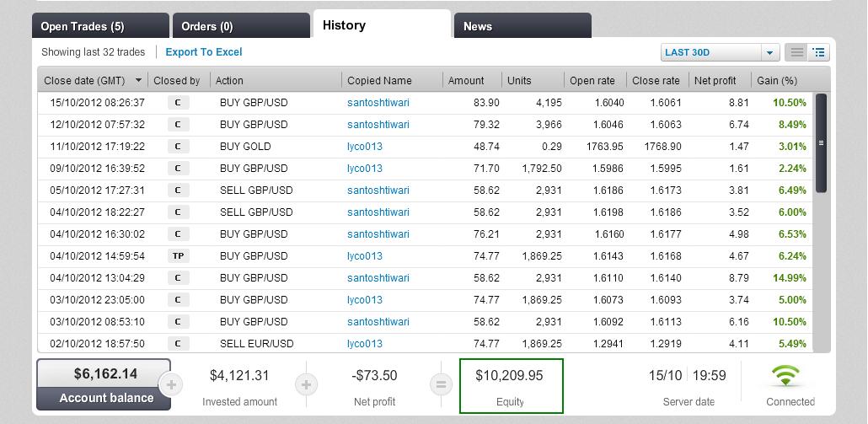Click TP badge on 04/10 14:59 trade

point(178,255)
